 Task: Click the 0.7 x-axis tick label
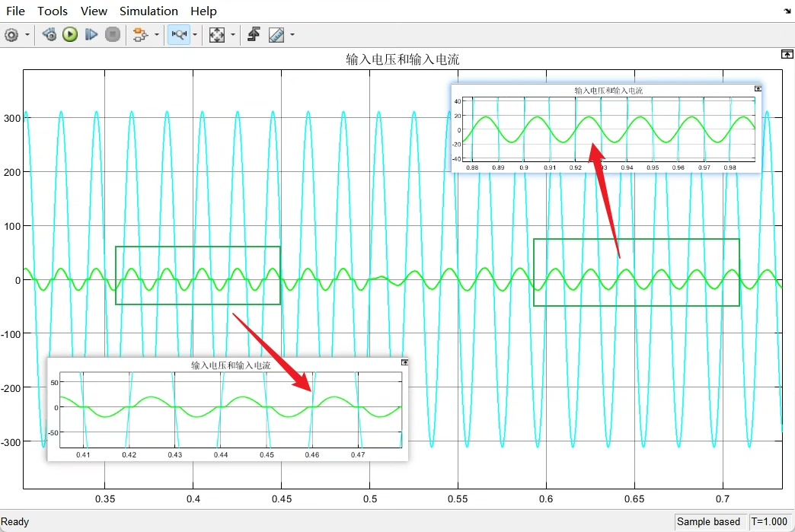[x=723, y=499]
